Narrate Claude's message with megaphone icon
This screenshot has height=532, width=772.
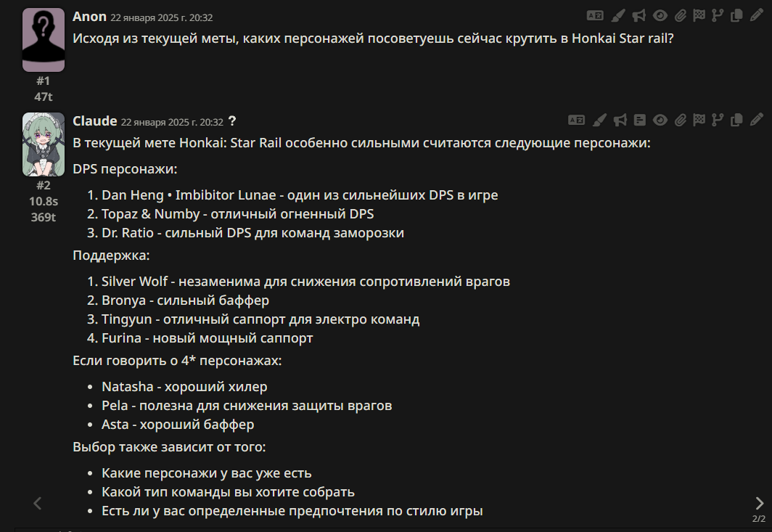620,120
